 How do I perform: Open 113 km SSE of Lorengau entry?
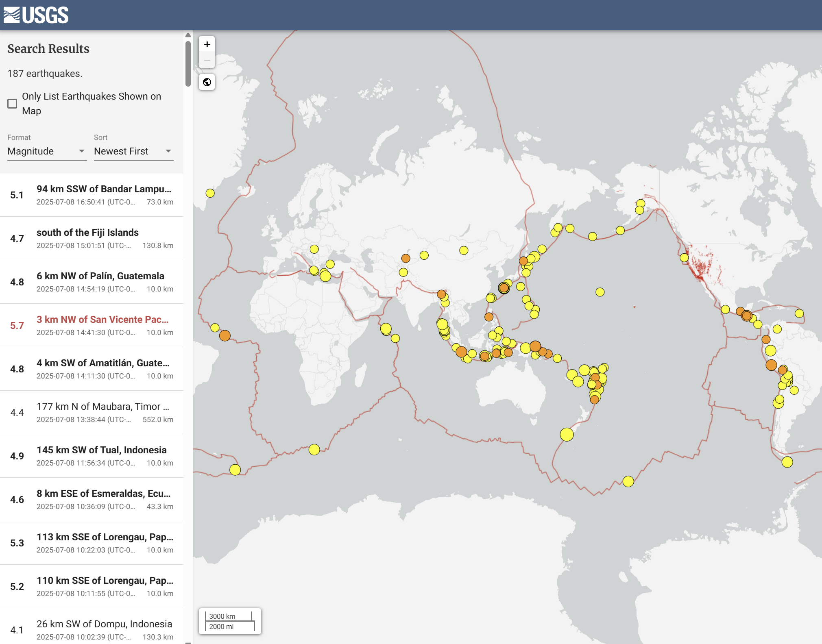point(92,543)
